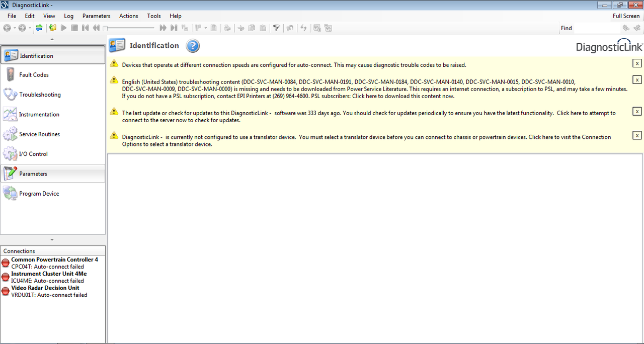This screenshot has width=644, height=344.
Task: Click the Filter funnel icon
Action: click(276, 28)
